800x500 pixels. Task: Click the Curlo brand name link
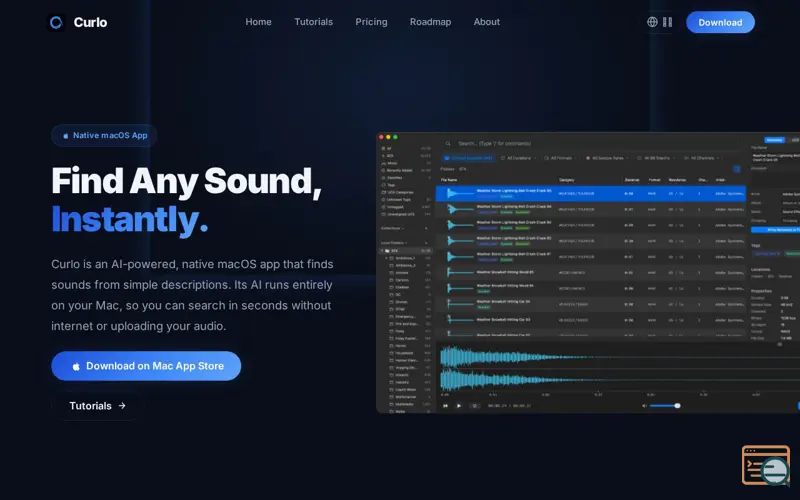[x=90, y=22]
